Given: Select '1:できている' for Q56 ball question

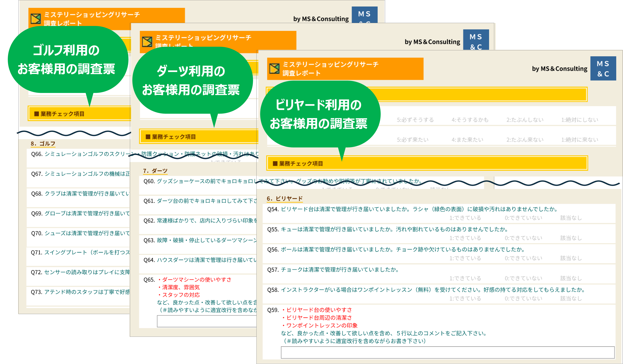Looking at the screenshot, I should [465, 258].
